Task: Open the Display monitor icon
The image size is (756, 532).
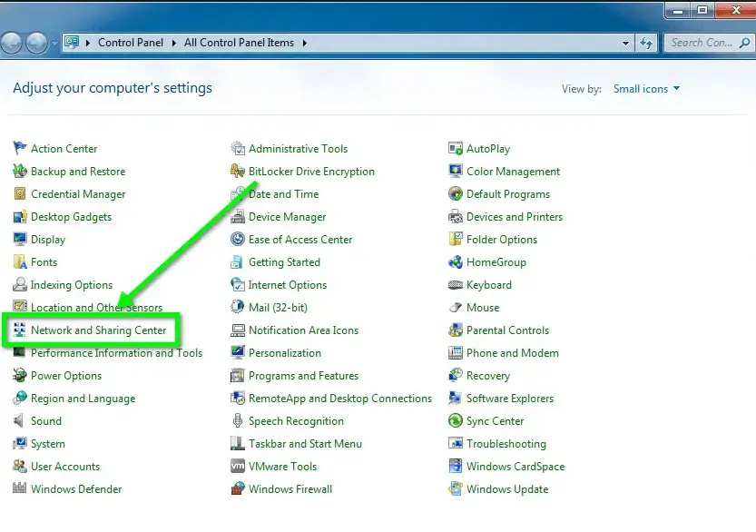Action: click(20, 239)
